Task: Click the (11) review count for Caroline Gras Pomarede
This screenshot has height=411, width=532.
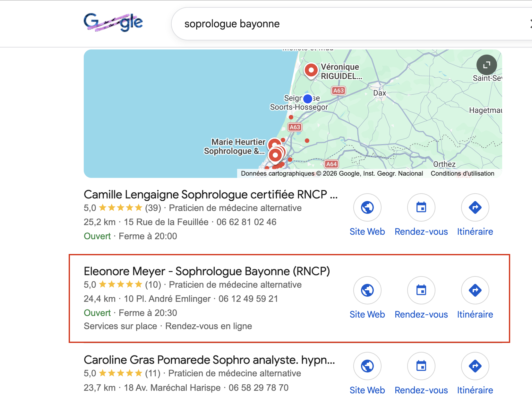Action: pyautogui.click(x=153, y=373)
